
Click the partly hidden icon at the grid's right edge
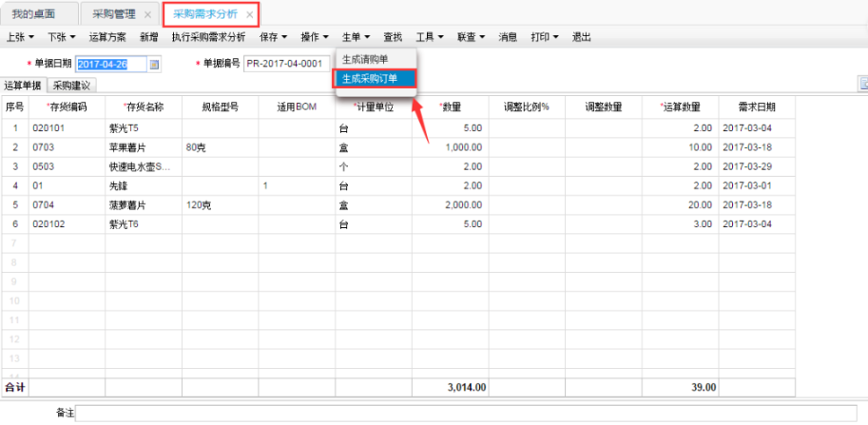pyautogui.click(x=862, y=83)
